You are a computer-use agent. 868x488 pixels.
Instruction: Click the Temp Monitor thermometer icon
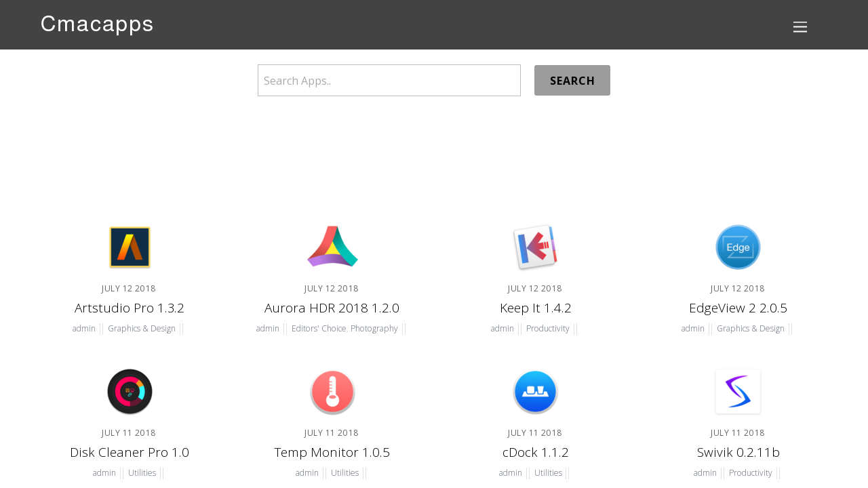tap(332, 392)
